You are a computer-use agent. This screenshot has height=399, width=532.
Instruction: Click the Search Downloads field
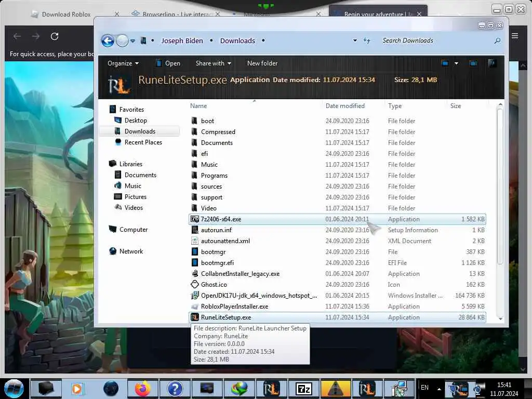tap(436, 41)
